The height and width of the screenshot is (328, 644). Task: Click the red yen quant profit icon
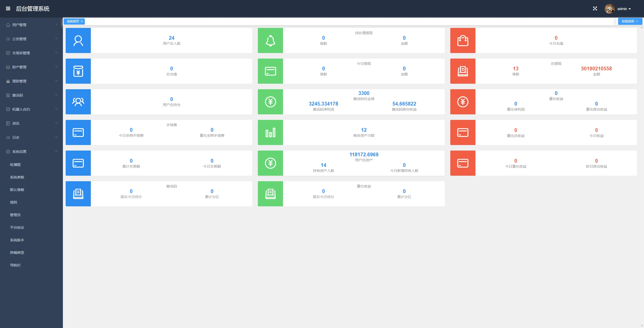tap(463, 102)
